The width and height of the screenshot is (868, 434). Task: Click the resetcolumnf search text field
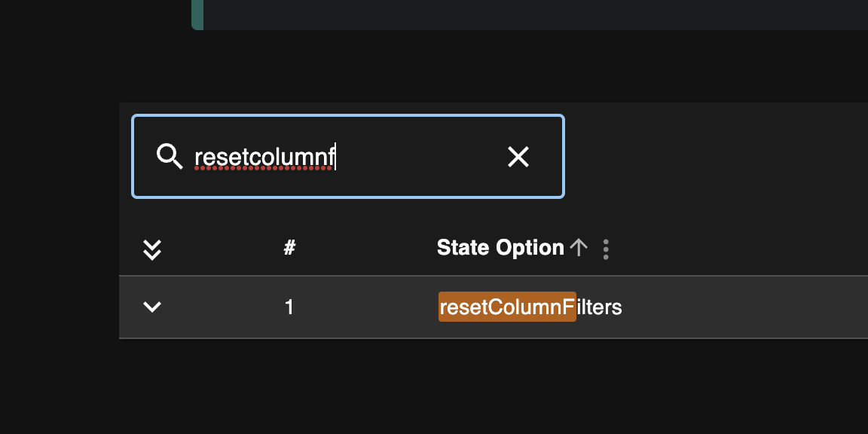pyautogui.click(x=348, y=157)
